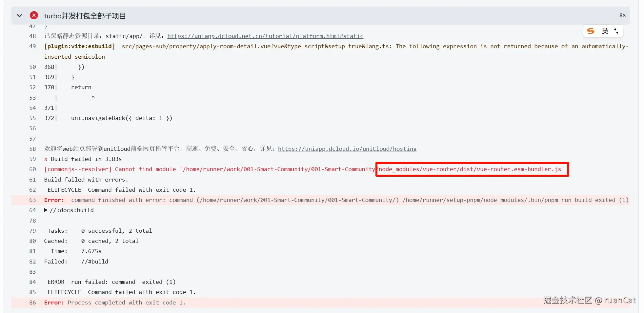Select log line number 49

32,46
